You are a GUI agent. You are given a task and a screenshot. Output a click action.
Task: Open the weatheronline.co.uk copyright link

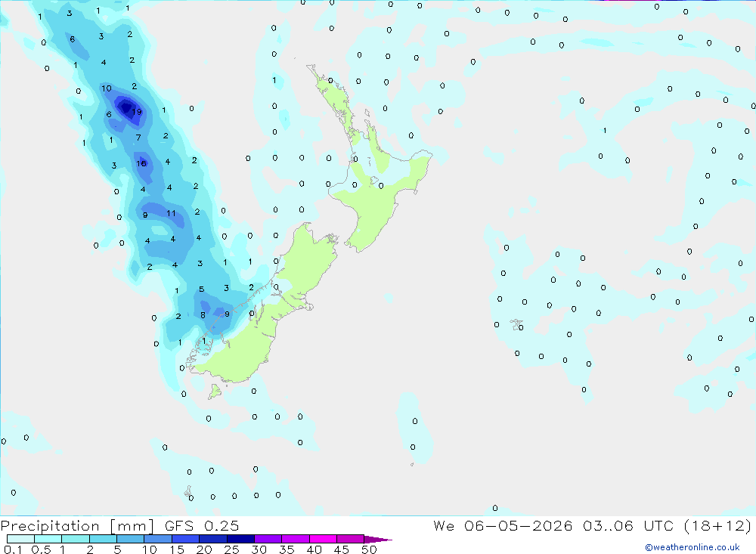coord(692,546)
